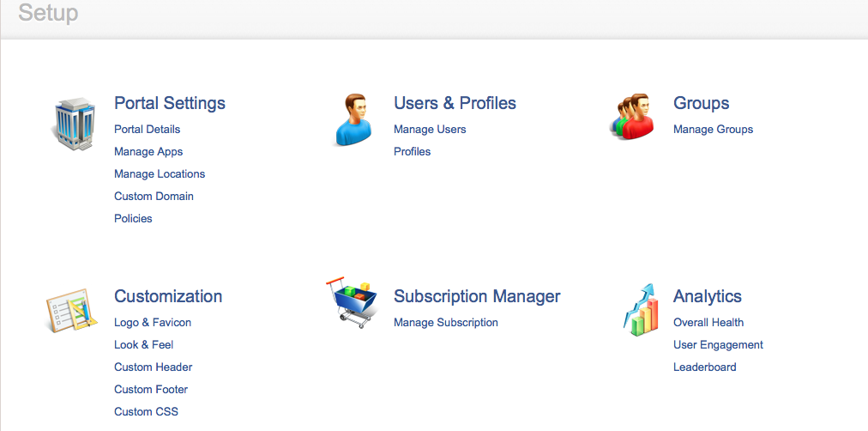This screenshot has width=868, height=431.
Task: Go to Manage Apps
Action: [148, 152]
